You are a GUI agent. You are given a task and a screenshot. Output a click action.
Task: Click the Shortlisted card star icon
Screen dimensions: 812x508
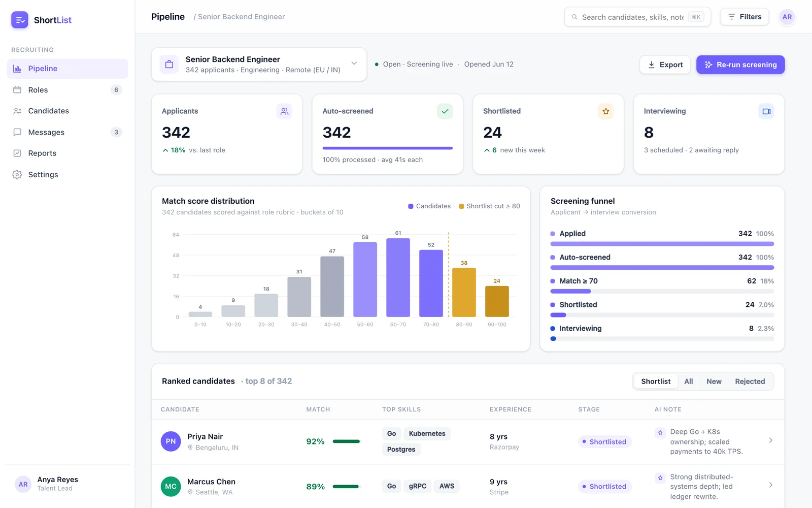(x=605, y=111)
